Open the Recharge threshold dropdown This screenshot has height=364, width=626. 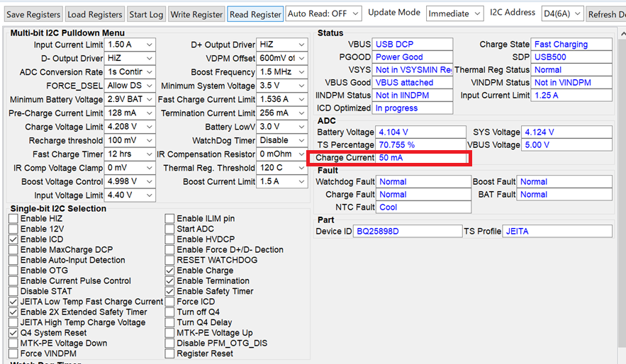[130, 140]
